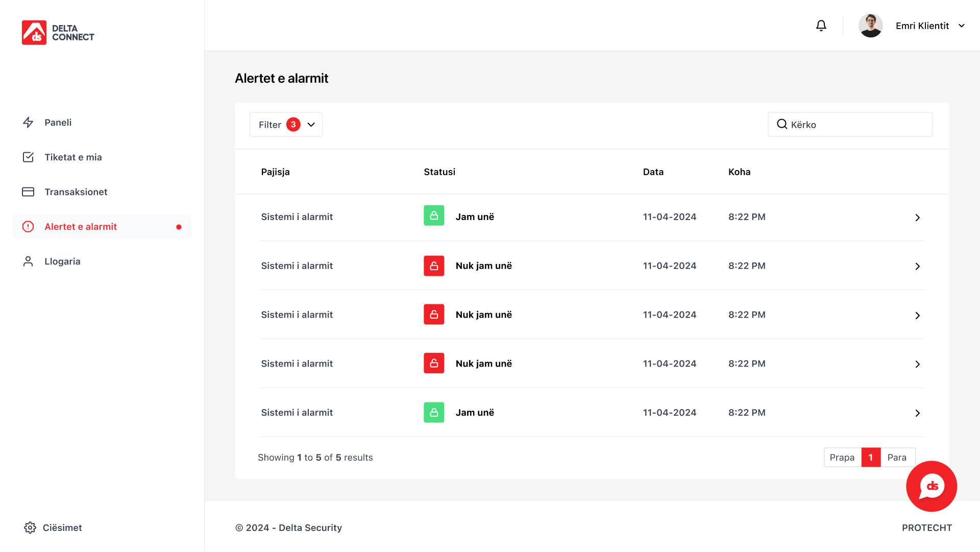This screenshot has width=980, height=552.
Task: Go to previous page with Prapa
Action: tap(842, 458)
